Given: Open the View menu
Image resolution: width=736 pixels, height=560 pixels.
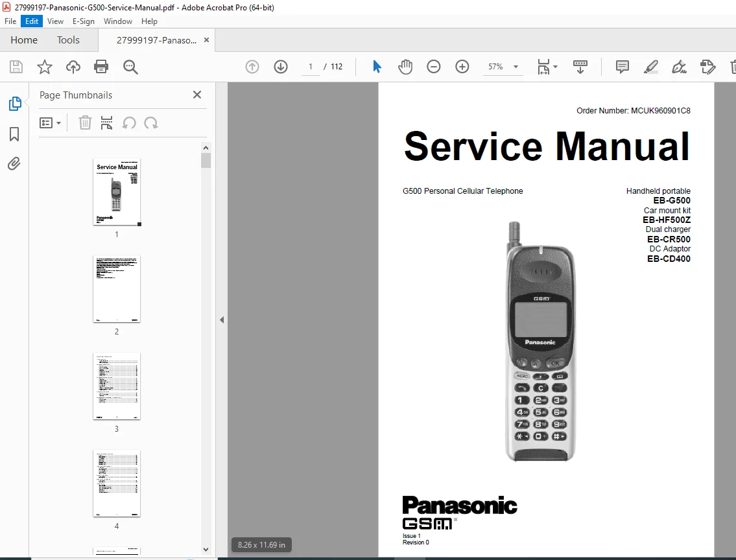Looking at the screenshot, I should click(55, 21).
